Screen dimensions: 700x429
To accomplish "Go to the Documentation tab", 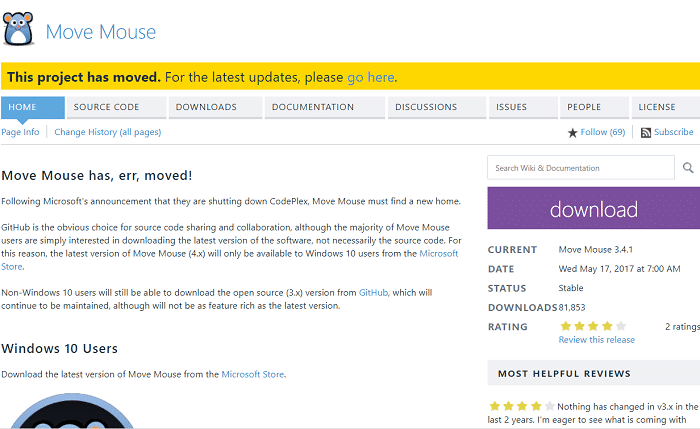I will pos(325,107).
